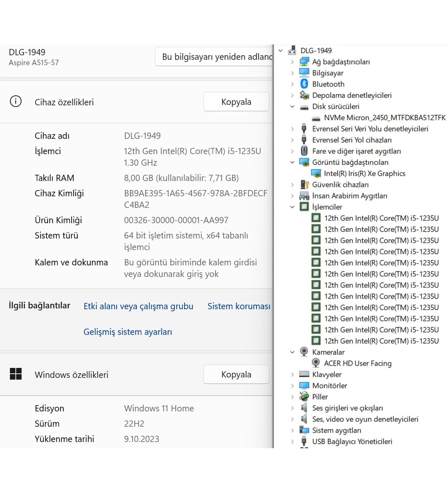Click the processor value 12th Gen Intel i5-1235U 1.30 GHz
This screenshot has width=448, height=493.
point(192,157)
